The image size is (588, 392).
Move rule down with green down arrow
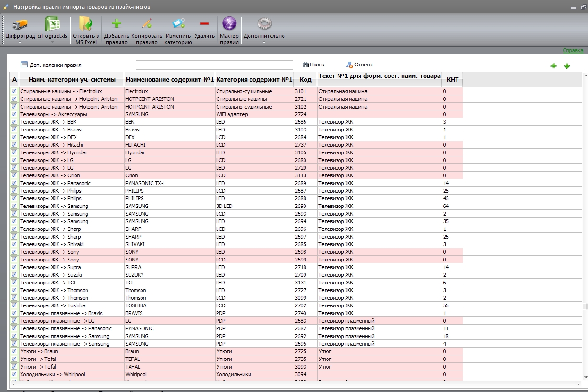click(567, 65)
